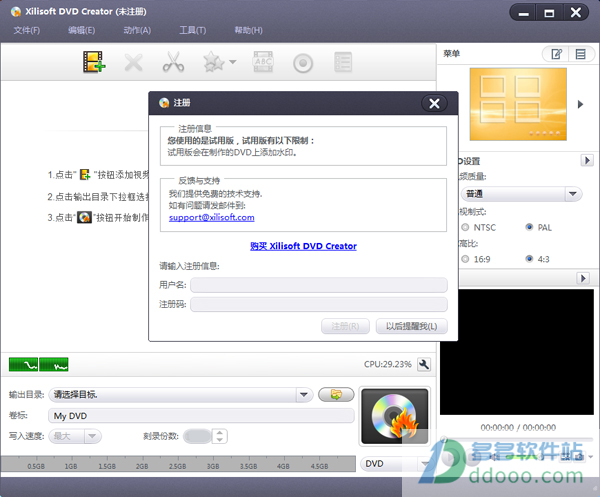Minimize the Xilisoft DVD Creator window
This screenshot has width=600, height=497.
tap(523, 14)
